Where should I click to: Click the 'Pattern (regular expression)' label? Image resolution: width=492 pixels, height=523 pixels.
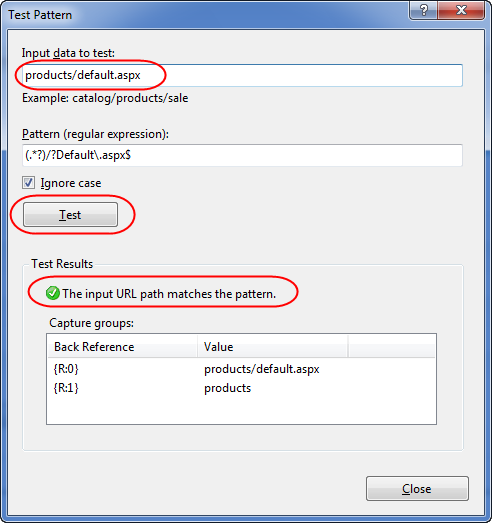[x=95, y=134]
